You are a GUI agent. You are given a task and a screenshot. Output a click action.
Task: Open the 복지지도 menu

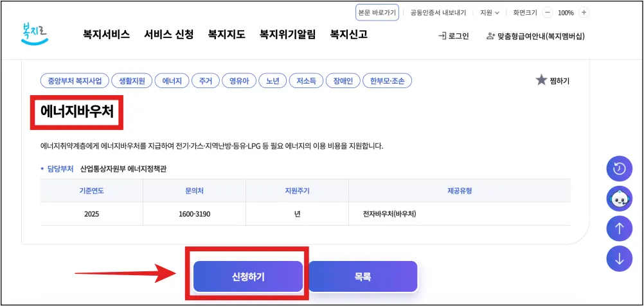pos(227,35)
